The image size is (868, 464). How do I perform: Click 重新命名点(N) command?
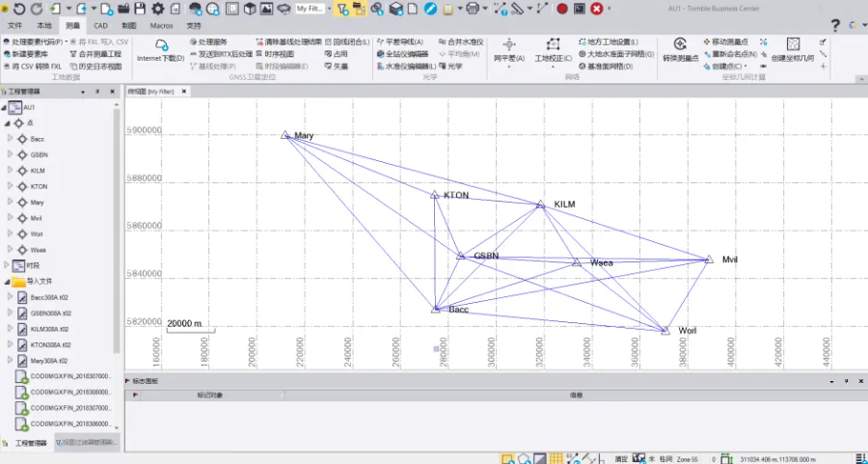731,54
